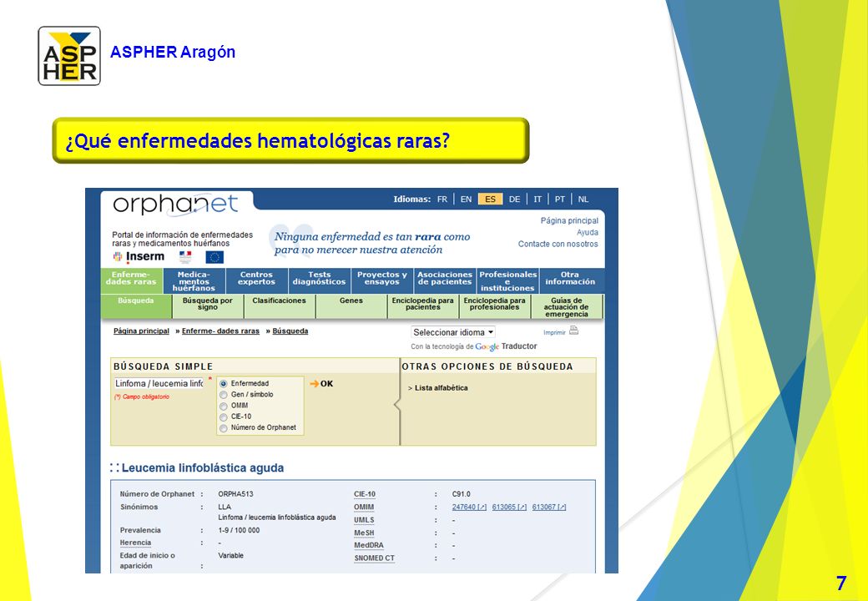This screenshot has height=601, width=868.
Task: Click the Inserm logo
Action: tap(139, 257)
